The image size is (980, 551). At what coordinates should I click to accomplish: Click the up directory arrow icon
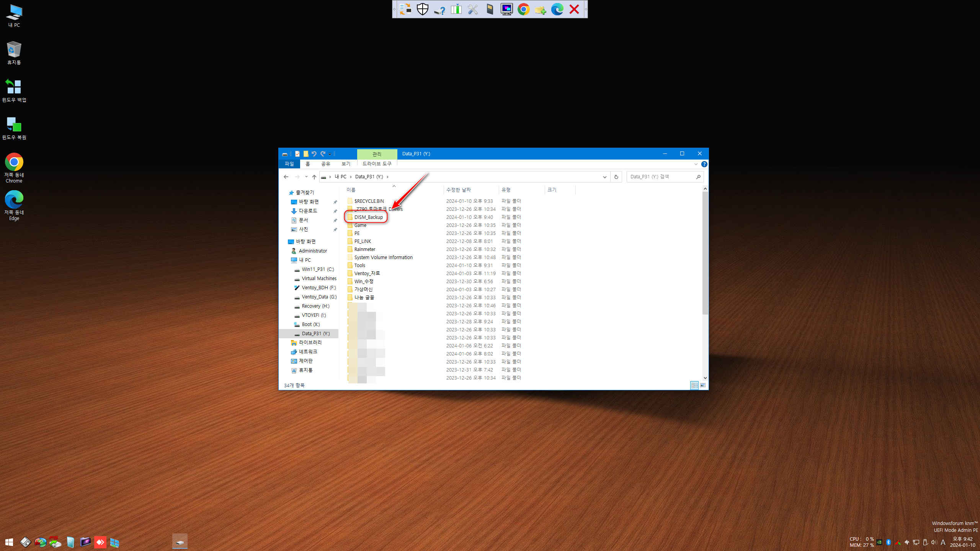(x=314, y=176)
